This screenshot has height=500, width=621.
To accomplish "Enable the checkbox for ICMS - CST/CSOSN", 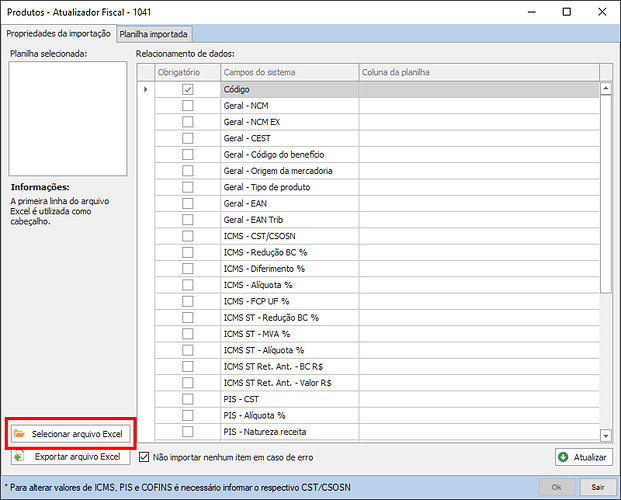I will (x=188, y=236).
